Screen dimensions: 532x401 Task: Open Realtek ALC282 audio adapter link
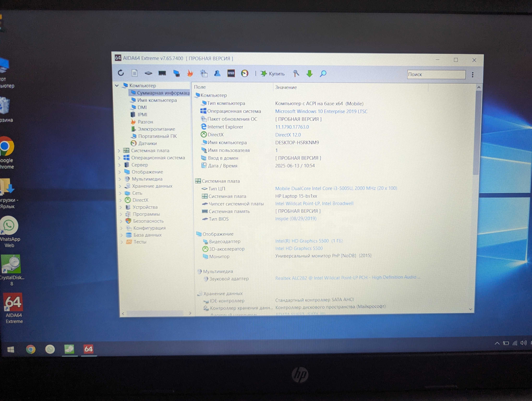pyautogui.click(x=347, y=278)
